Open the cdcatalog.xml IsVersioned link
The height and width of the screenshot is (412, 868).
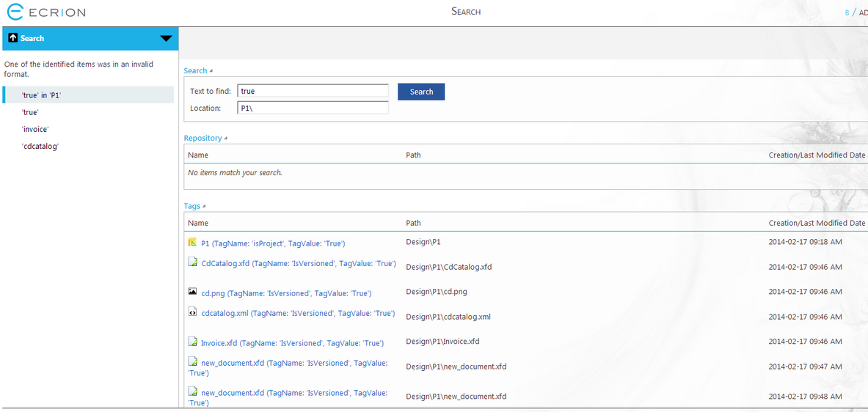(x=298, y=313)
